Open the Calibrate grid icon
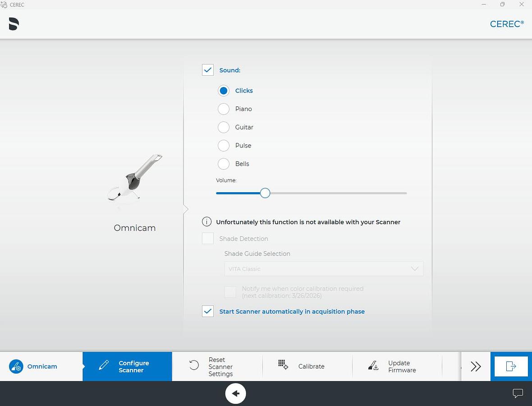532x406 pixels. [283, 365]
